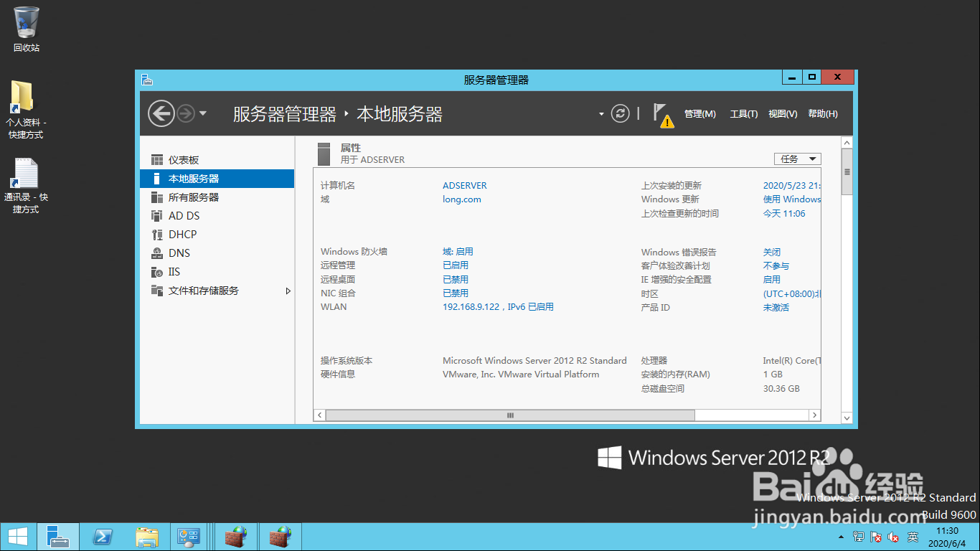
Task: Click the 属性 server tile icon
Action: point(324,154)
